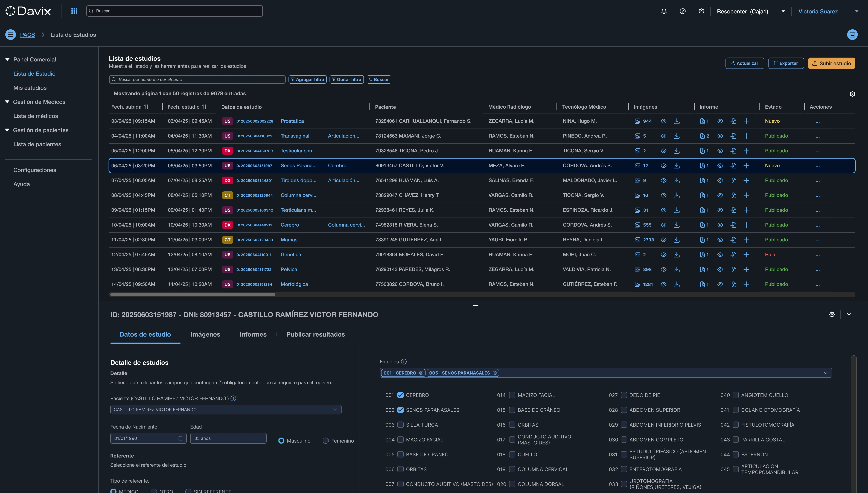Click the apps grid icon
Viewport: 868px width, 493px height.
pyautogui.click(x=74, y=11)
